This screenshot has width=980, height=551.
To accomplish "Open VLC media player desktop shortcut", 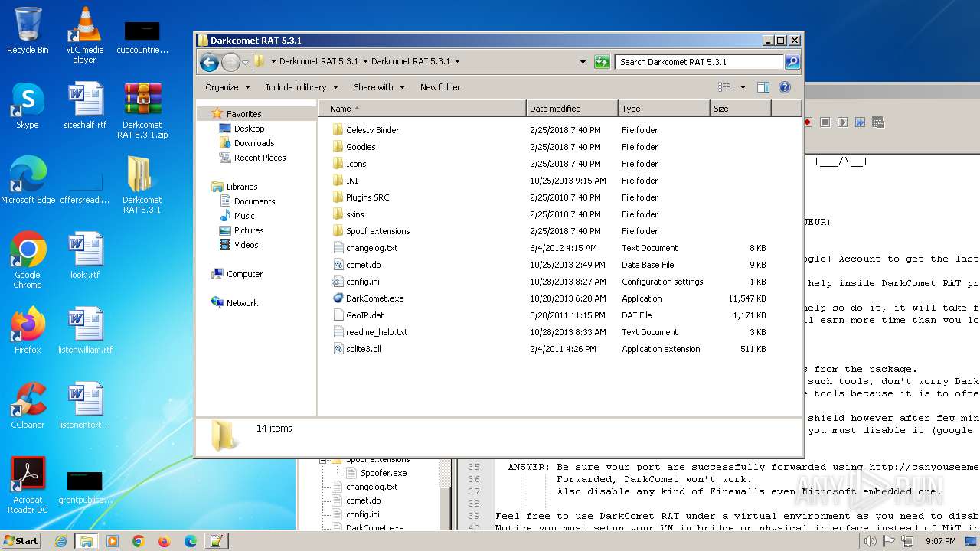I will tap(84, 35).
